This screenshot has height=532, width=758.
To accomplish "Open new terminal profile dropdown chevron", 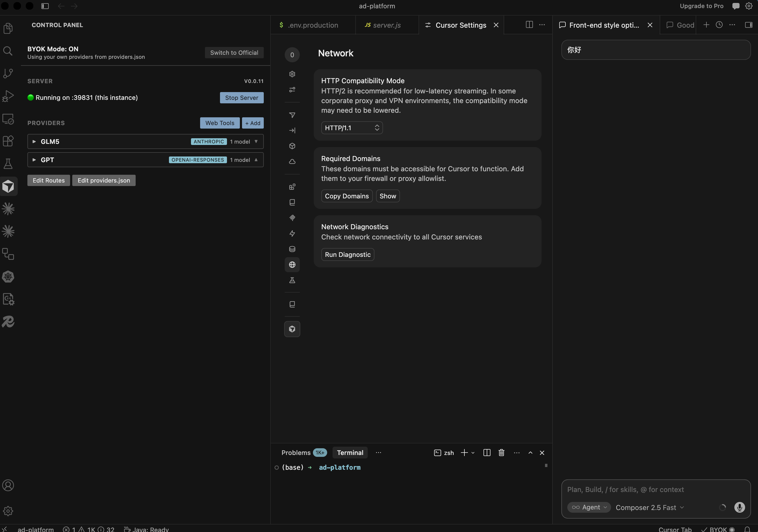I will click(x=473, y=453).
